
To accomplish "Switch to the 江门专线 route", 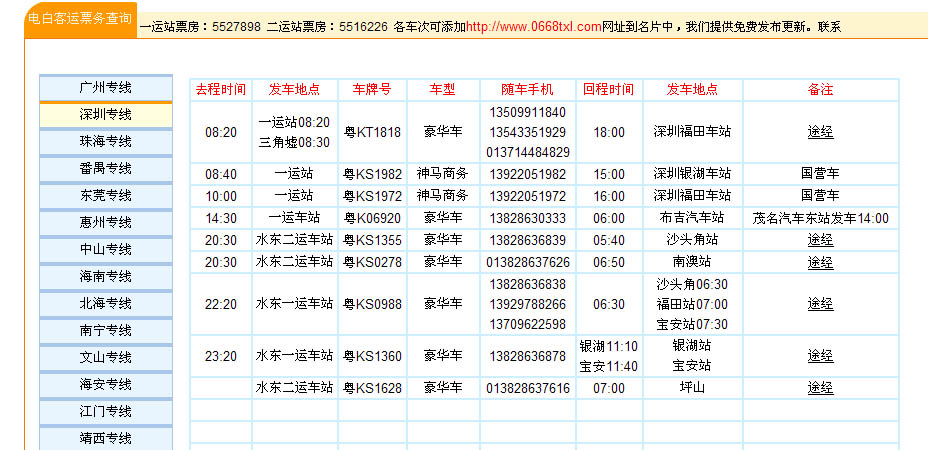I will pos(106,412).
